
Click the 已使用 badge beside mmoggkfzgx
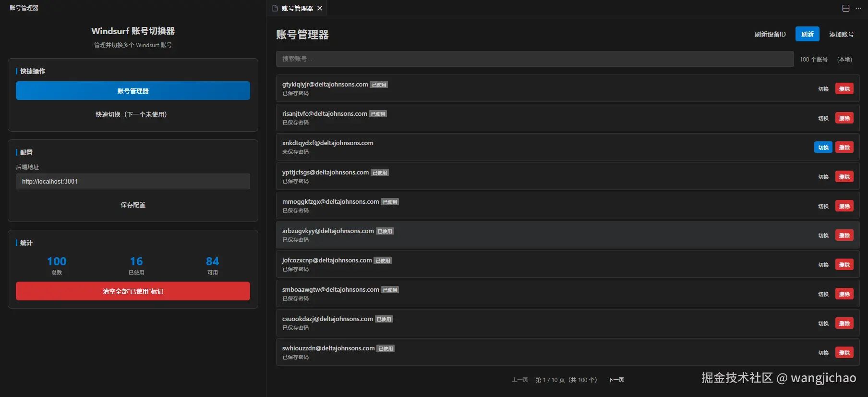pos(390,202)
